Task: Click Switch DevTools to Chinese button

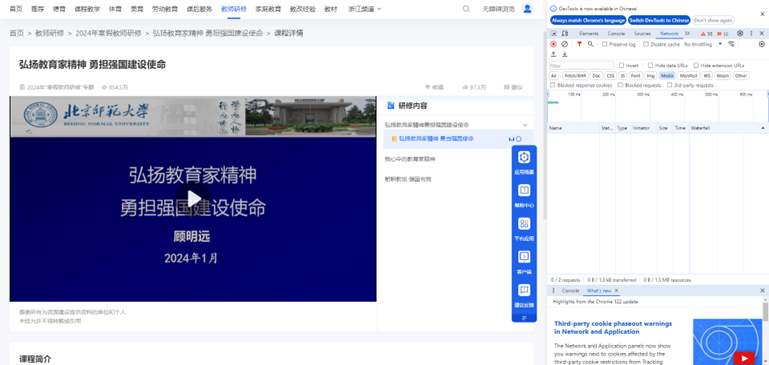Action: pyautogui.click(x=659, y=20)
